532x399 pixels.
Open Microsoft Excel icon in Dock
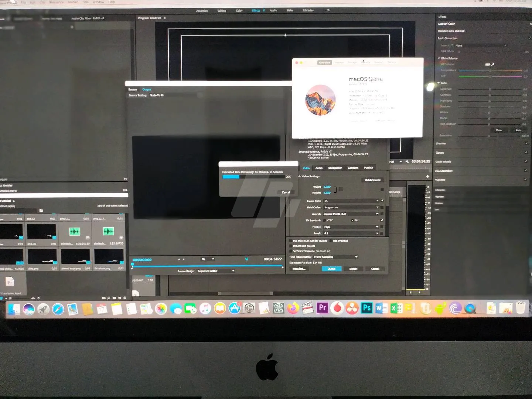click(x=396, y=308)
